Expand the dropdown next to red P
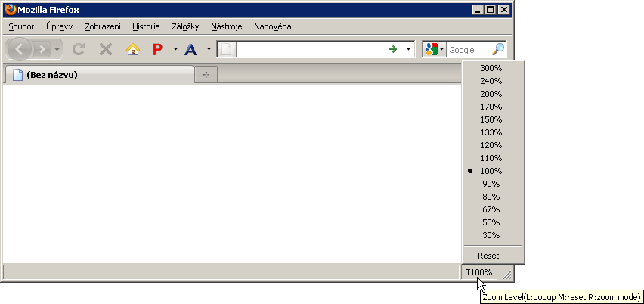Viewport: 644px width, 304px height. 175,50
